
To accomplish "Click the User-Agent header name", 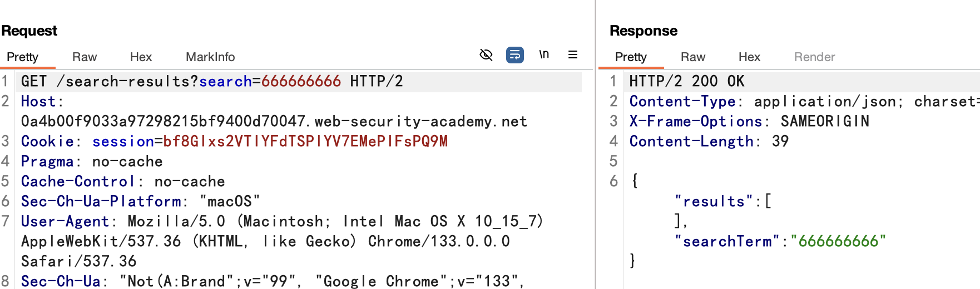I will pos(65,222).
